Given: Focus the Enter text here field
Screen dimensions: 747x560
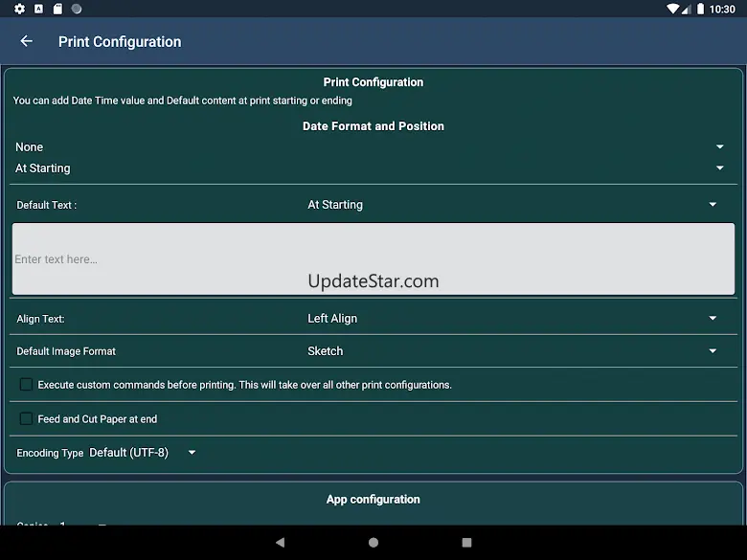Looking at the screenshot, I should (x=373, y=259).
